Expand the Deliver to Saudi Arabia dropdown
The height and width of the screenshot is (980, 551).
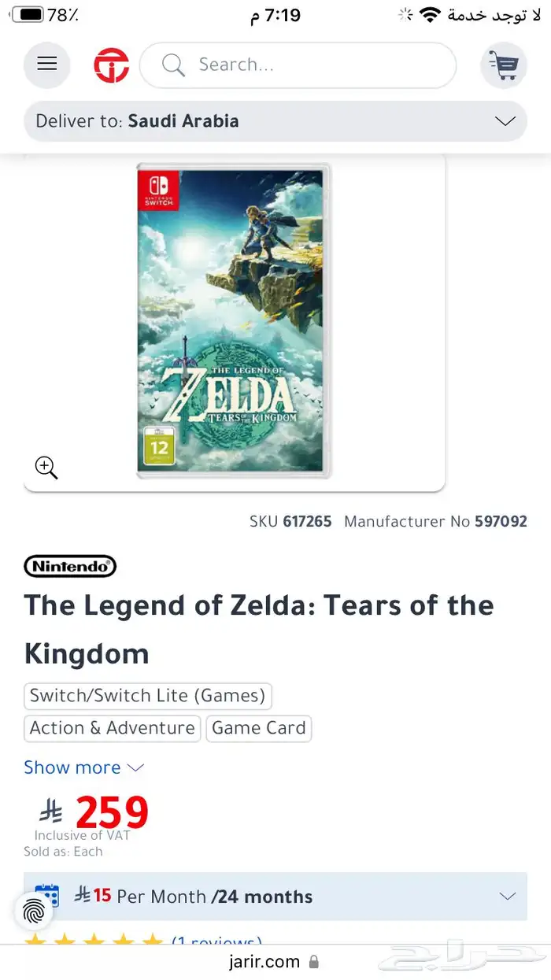[504, 121]
